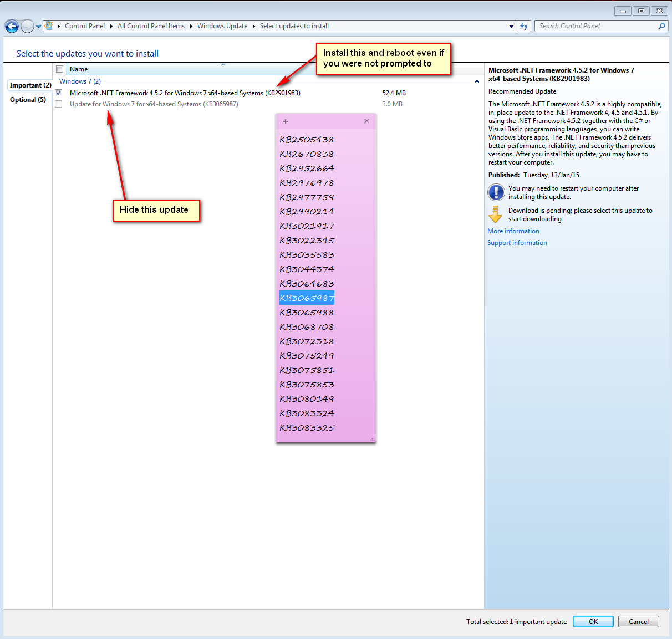
Task: Click KB3072318 in the sticky note
Action: [307, 341]
